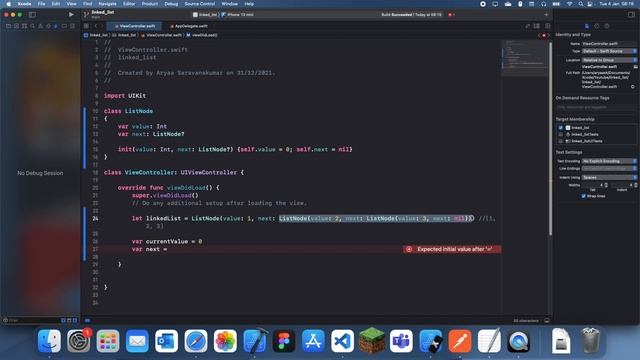The height and width of the screenshot is (360, 640).
Task: Switch to the ViewController.swift tab
Action: pos(135,26)
